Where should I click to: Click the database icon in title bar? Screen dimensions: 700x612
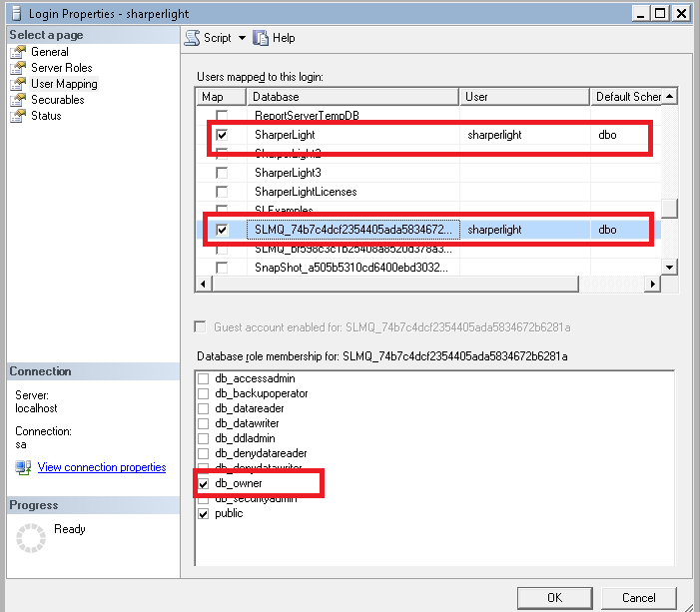point(17,13)
